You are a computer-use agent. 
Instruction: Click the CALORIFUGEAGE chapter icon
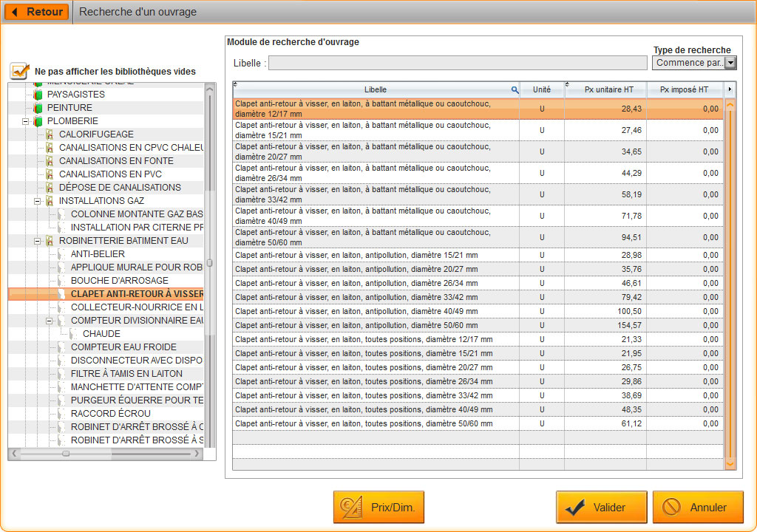(x=50, y=134)
